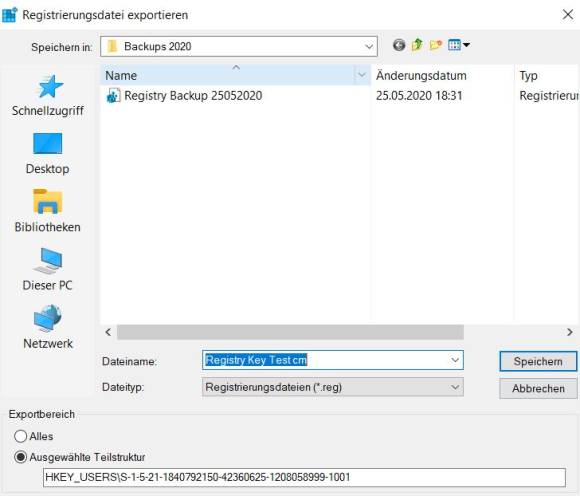Click the Abbrechen button

[538, 388]
